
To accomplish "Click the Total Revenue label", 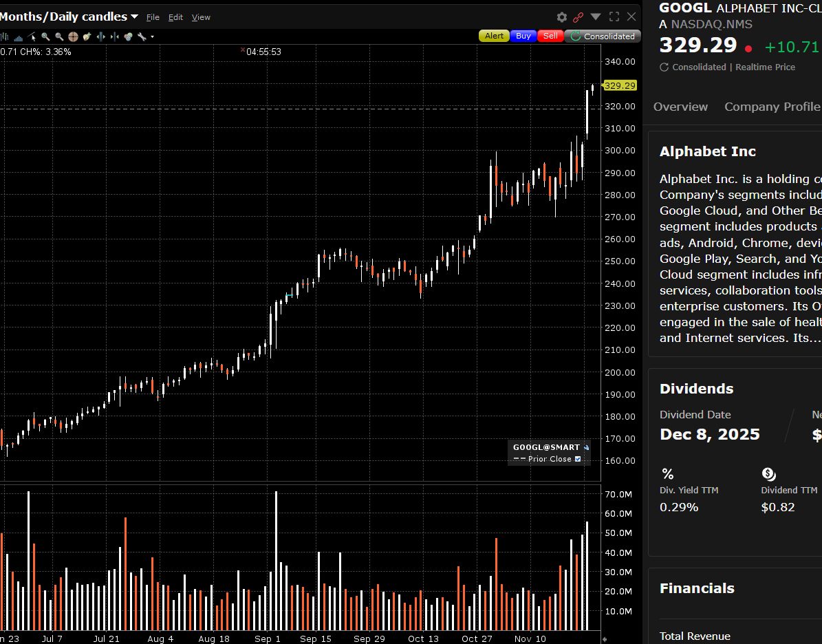I will coord(695,636).
